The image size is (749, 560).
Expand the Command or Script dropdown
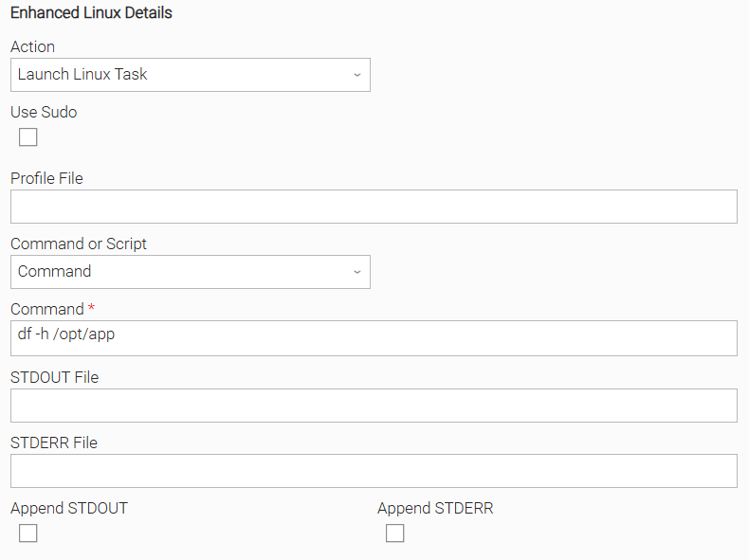pos(191,272)
